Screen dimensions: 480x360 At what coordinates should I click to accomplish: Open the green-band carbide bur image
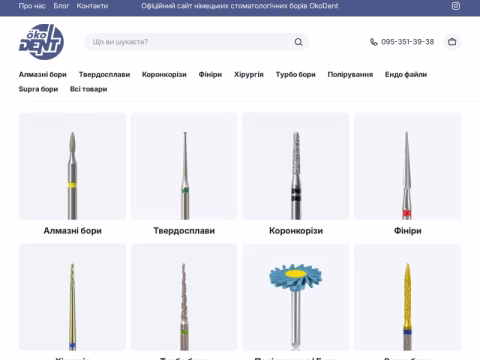(184, 166)
